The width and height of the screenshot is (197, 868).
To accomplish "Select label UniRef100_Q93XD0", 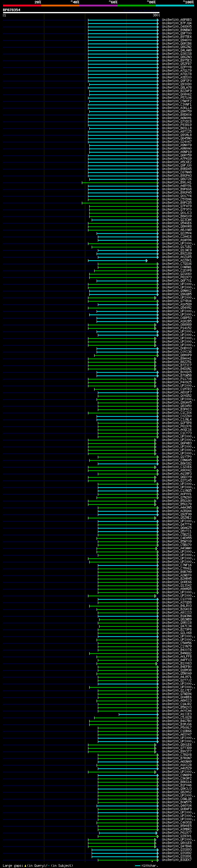I will [176, 84].
